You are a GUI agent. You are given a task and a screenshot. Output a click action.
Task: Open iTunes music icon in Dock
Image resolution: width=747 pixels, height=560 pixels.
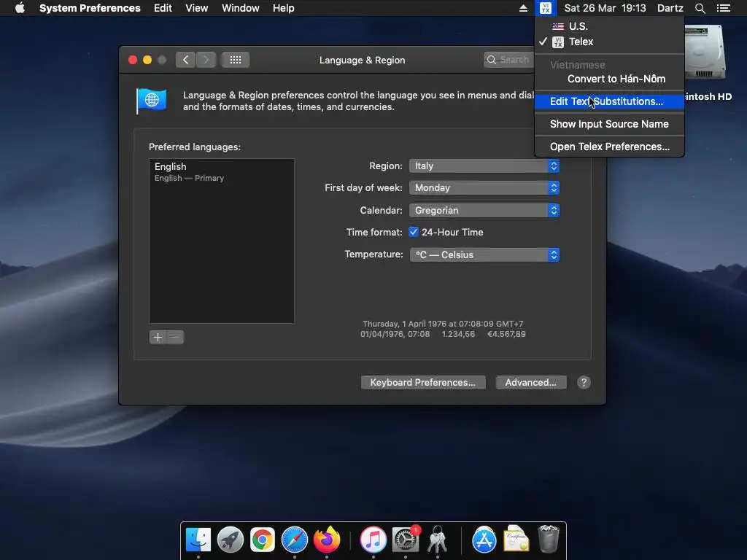click(x=373, y=540)
